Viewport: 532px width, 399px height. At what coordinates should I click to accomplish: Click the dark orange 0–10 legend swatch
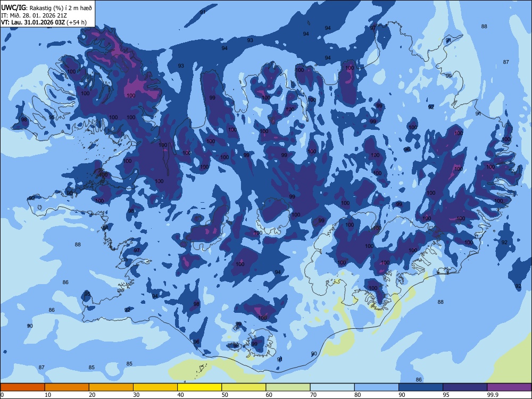tap(22, 387)
